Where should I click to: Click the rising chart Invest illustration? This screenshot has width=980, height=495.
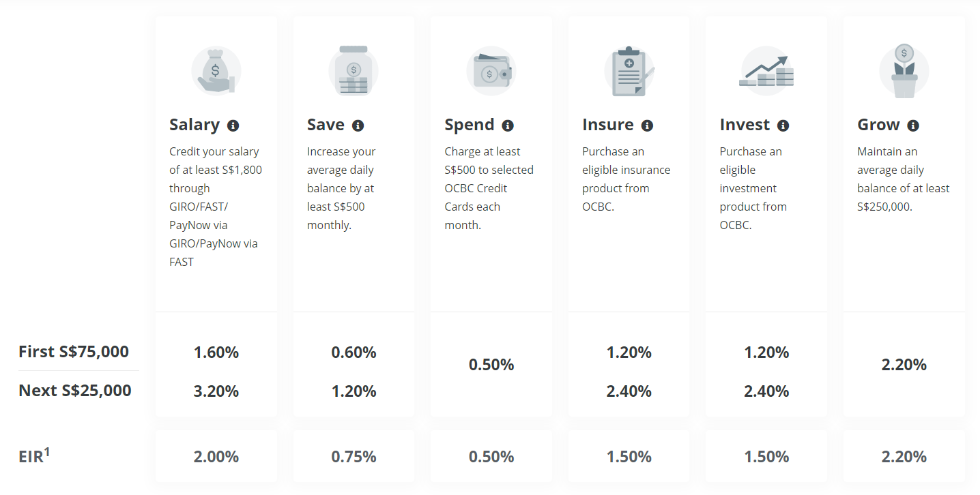[x=766, y=72]
